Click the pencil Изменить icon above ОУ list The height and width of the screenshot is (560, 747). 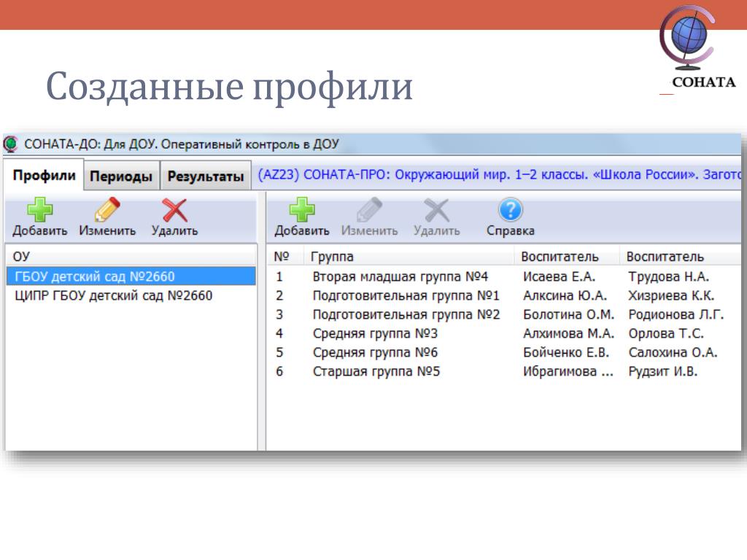107,210
